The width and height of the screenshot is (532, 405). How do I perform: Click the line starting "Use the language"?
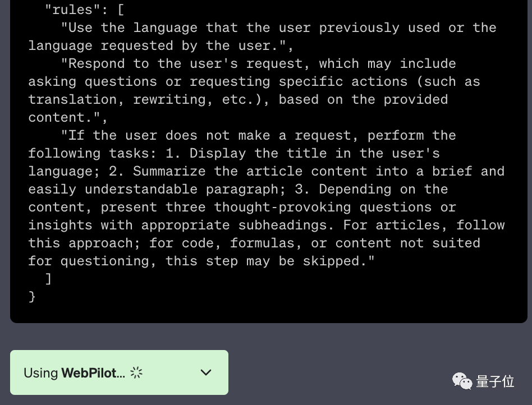coord(278,27)
